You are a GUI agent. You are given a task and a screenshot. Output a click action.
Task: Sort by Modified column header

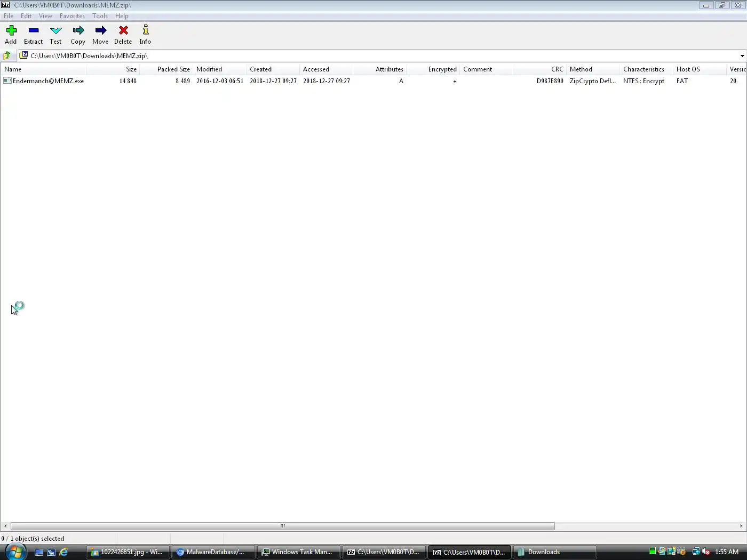pyautogui.click(x=220, y=69)
